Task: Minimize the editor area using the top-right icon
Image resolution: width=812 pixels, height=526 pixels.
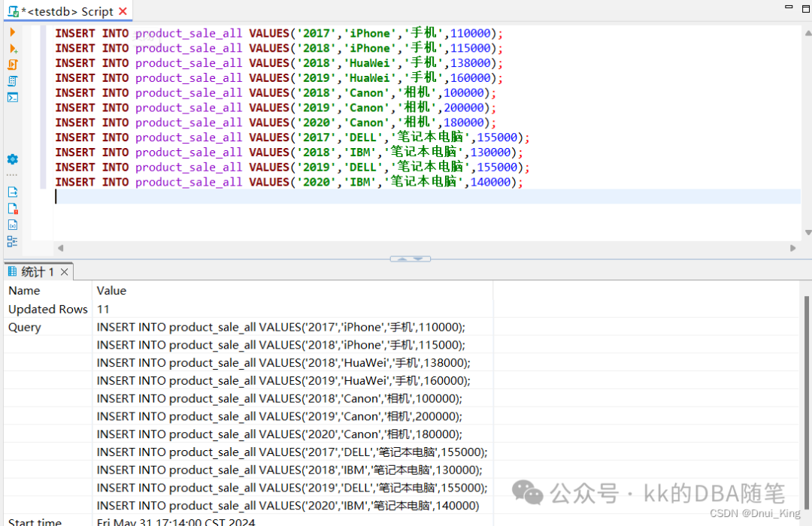Action: tap(789, 8)
